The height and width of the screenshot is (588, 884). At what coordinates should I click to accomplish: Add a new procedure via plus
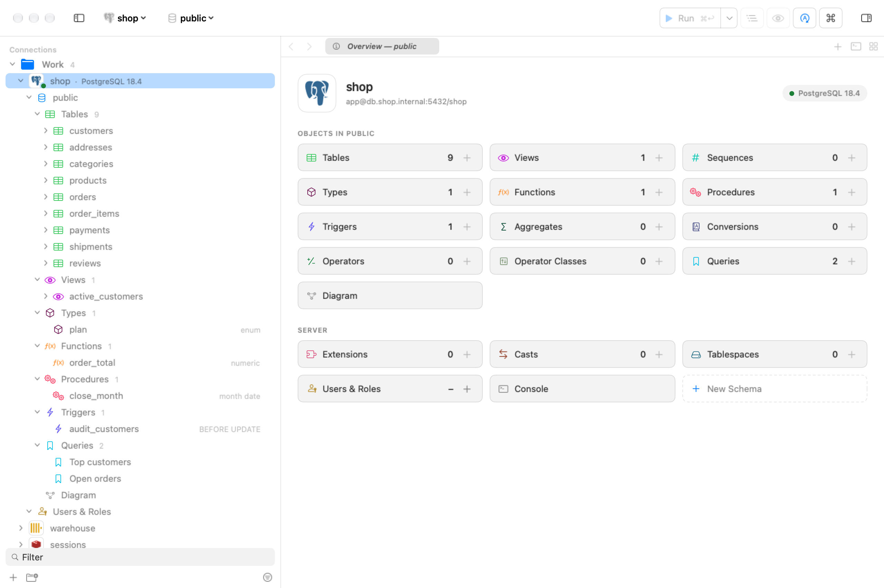[x=852, y=192]
